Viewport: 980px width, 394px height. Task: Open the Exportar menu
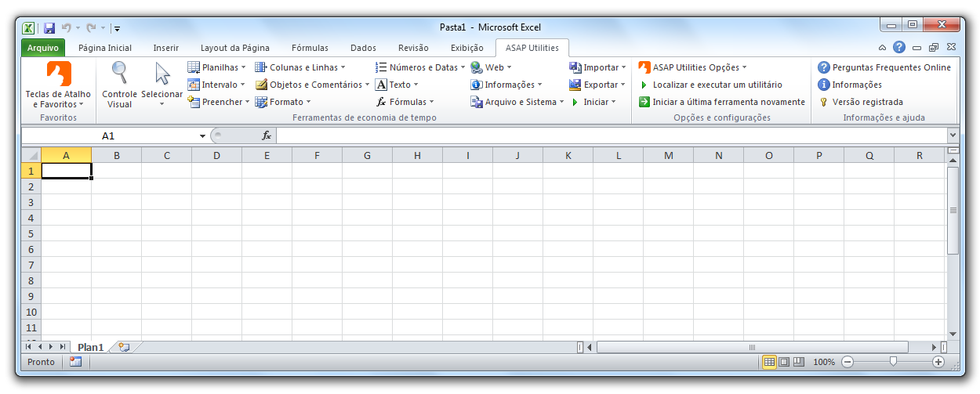597,85
